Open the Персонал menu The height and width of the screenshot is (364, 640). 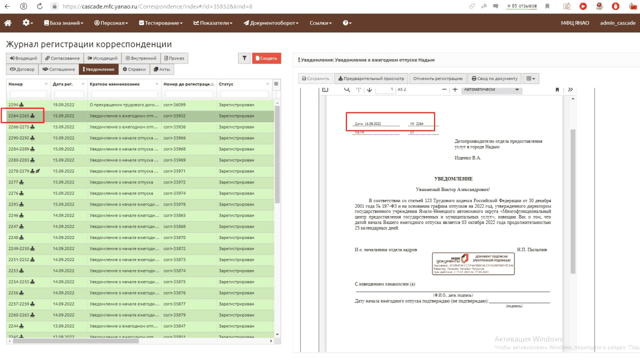click(111, 23)
